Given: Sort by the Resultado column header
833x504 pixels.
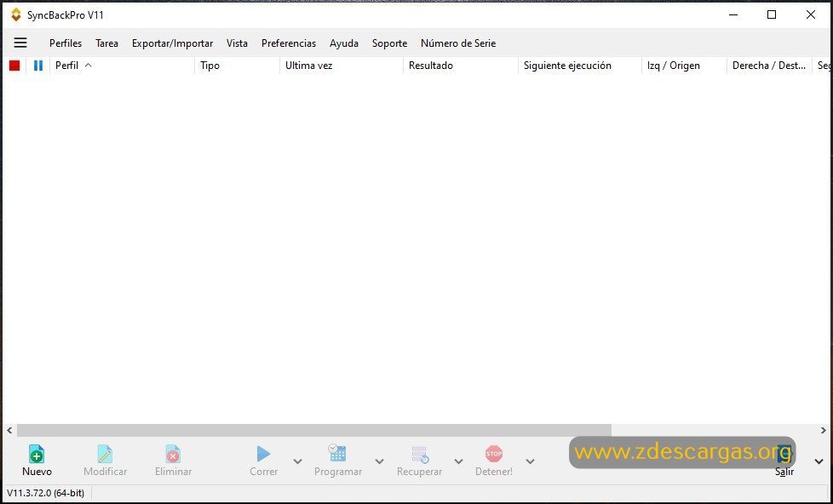Looking at the screenshot, I should [x=461, y=66].
